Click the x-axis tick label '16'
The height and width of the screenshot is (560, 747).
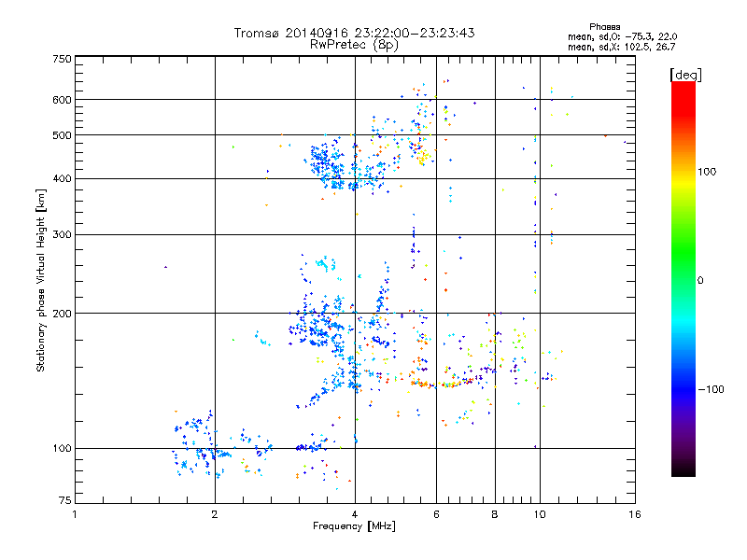tap(635, 514)
